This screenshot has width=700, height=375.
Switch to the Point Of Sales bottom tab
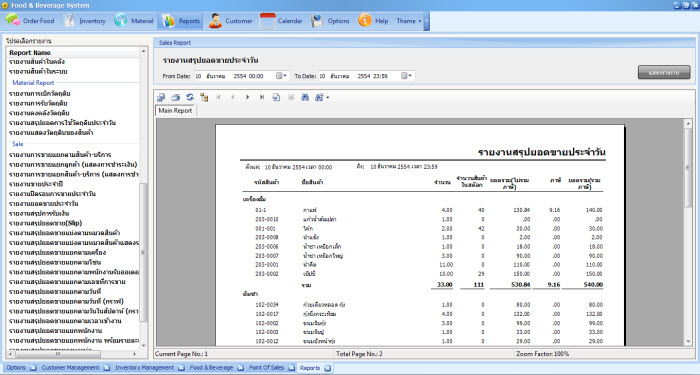pos(267,367)
